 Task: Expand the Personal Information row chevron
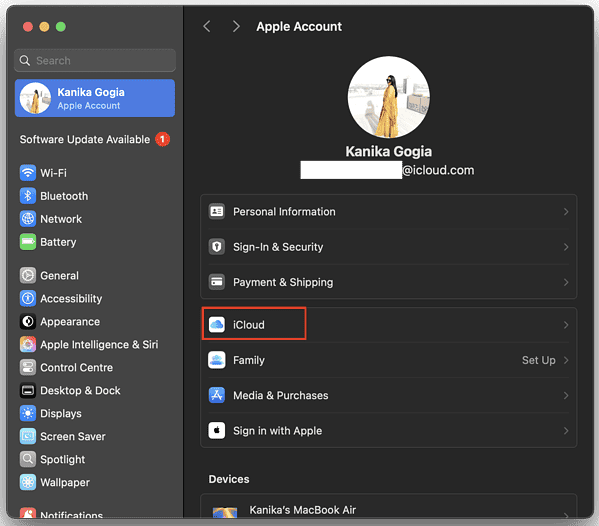click(566, 212)
